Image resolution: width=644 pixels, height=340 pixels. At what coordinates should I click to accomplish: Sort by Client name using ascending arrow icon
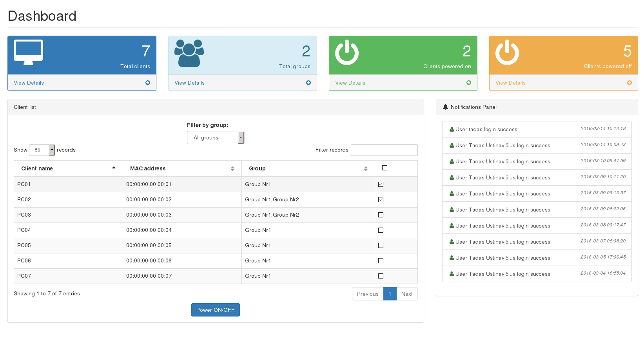click(x=114, y=168)
